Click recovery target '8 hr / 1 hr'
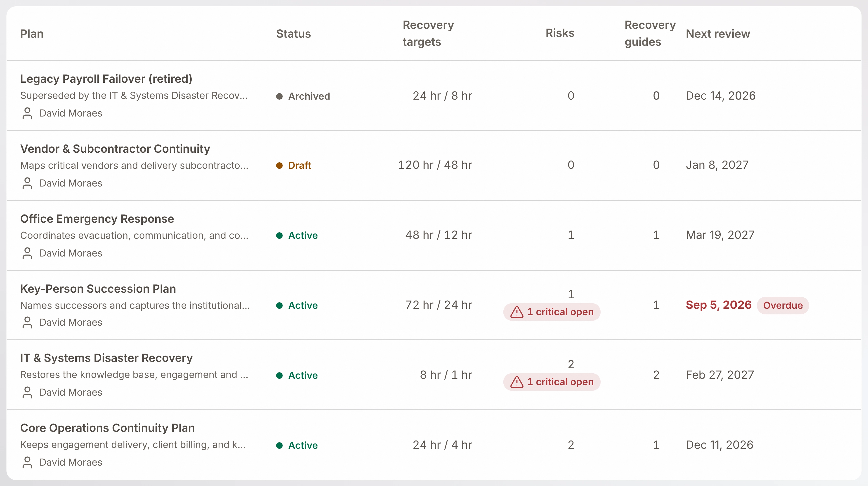Image resolution: width=868 pixels, height=486 pixels. tap(446, 375)
